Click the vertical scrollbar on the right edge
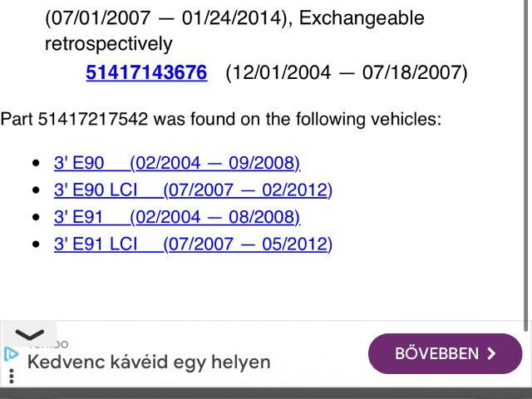The width and height of the screenshot is (532, 399). click(527, 166)
